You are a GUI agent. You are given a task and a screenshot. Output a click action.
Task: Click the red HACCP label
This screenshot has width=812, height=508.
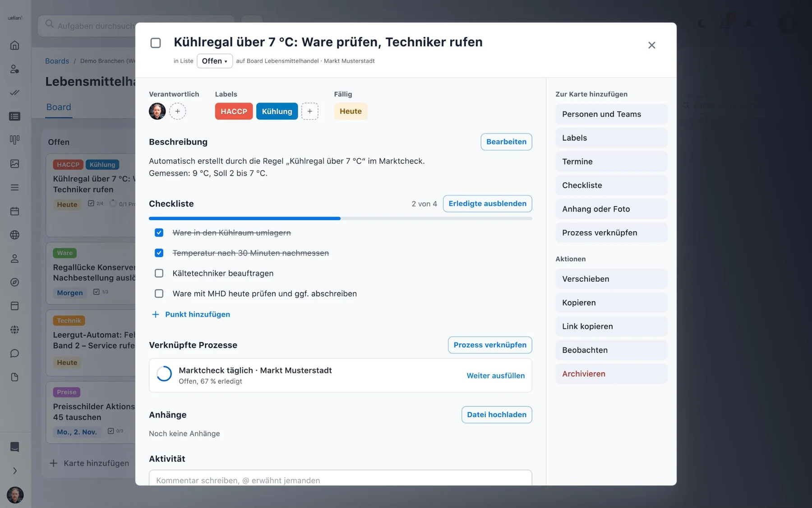(234, 111)
